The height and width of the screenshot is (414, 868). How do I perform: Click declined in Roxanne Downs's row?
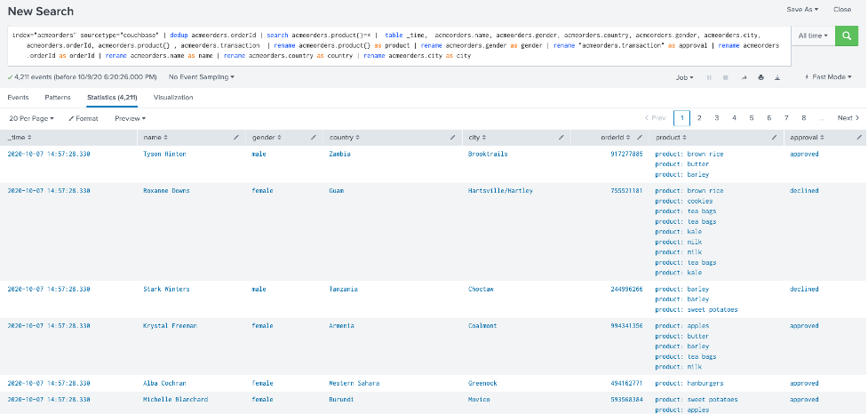(x=804, y=190)
